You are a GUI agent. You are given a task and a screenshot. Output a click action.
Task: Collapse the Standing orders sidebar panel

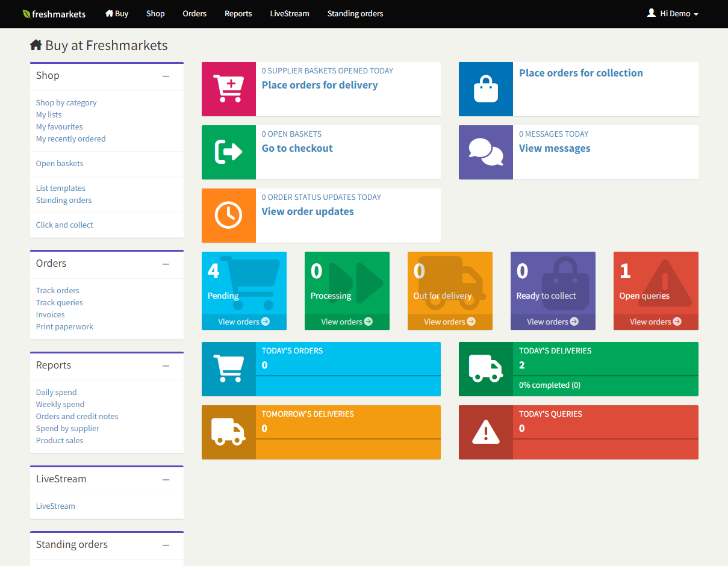pyautogui.click(x=166, y=546)
